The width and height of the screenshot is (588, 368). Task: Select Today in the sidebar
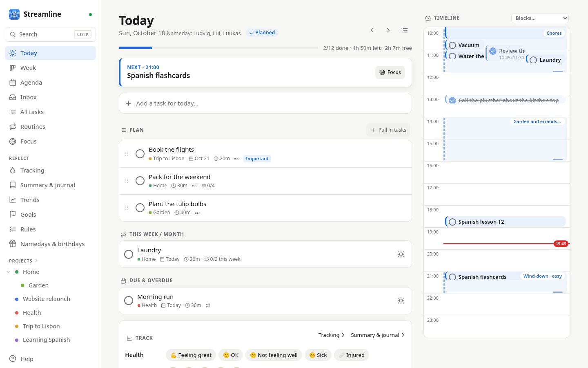tap(50, 53)
